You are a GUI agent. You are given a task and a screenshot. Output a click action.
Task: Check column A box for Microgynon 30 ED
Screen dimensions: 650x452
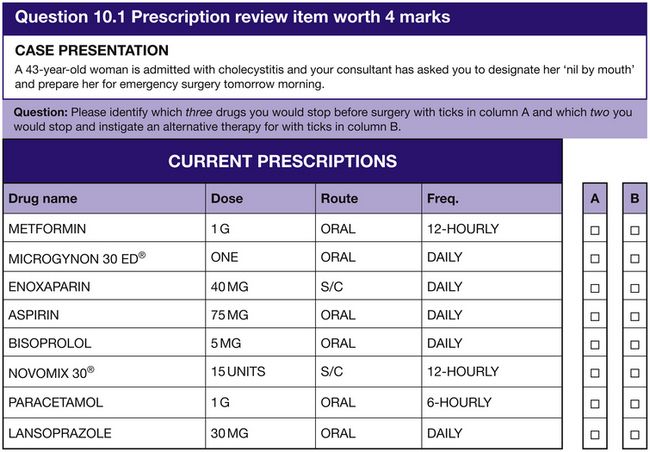tap(595, 258)
